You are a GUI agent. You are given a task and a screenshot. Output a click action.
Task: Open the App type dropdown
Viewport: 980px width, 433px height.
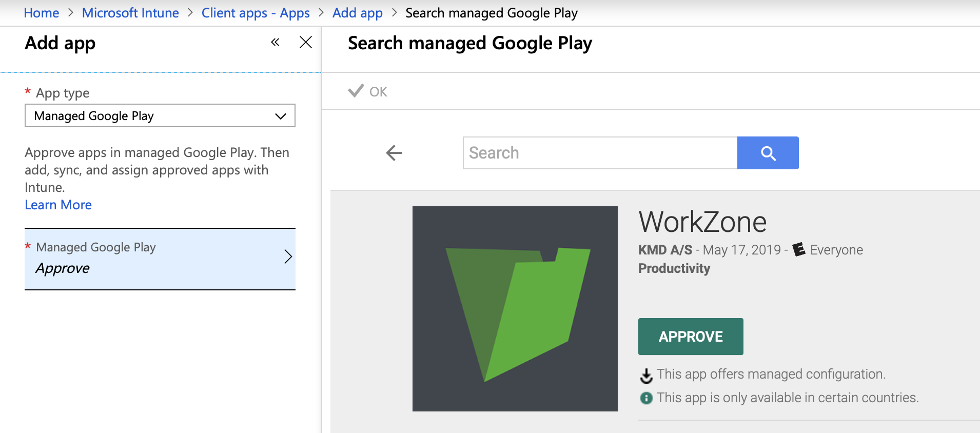(x=160, y=116)
